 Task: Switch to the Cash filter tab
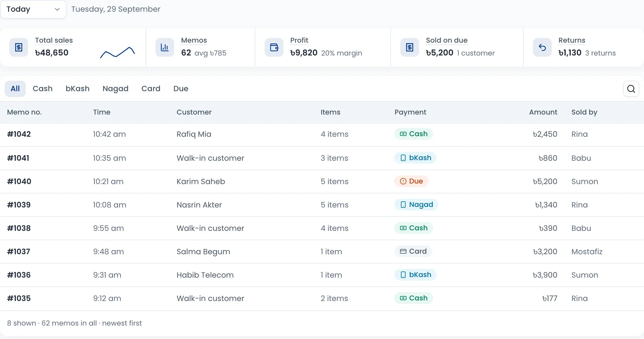[43, 89]
